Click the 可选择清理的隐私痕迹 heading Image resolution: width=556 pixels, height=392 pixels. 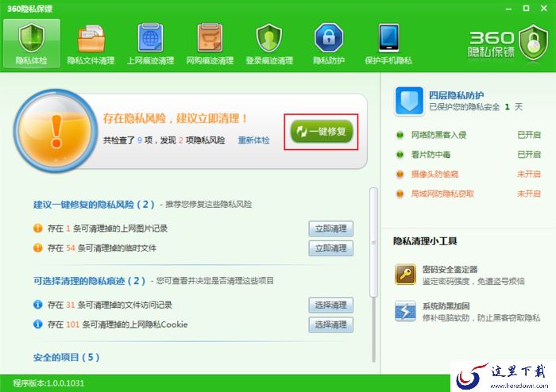89,281
